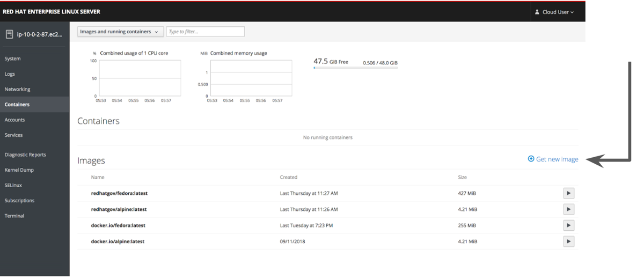Click the server host icon in sidebar
644x278 pixels.
pos(9,34)
